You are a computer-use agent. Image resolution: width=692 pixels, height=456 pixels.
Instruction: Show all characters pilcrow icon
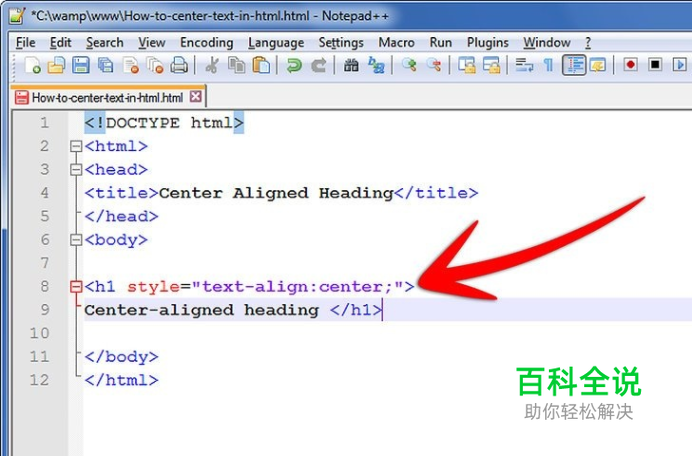point(548,66)
